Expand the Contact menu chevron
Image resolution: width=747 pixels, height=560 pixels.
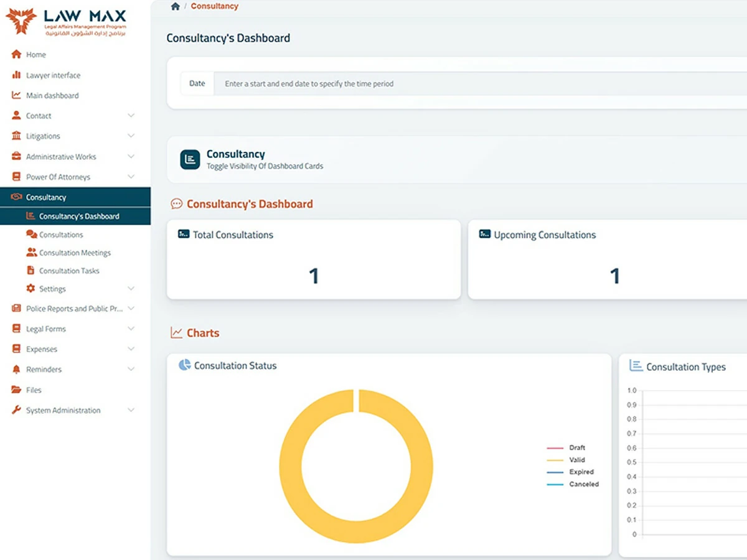pyautogui.click(x=131, y=116)
